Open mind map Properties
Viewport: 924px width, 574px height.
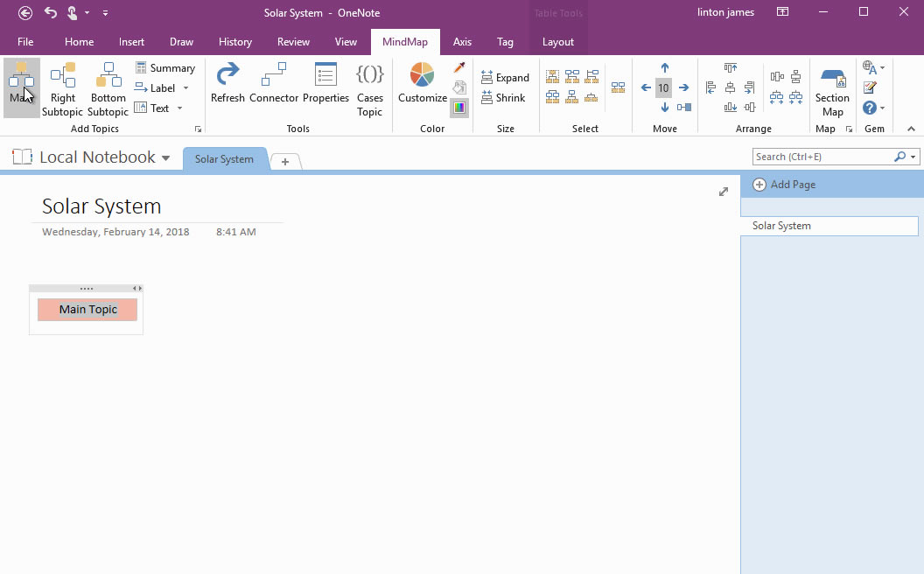[325, 85]
